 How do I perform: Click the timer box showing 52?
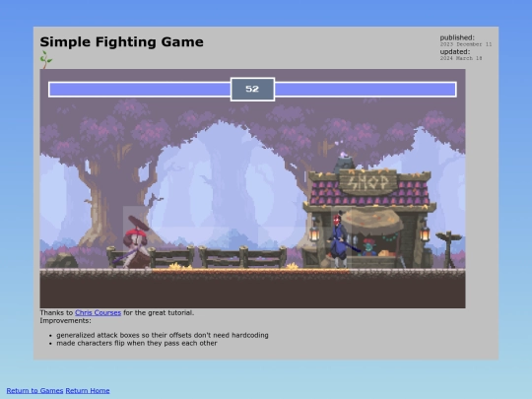point(252,90)
